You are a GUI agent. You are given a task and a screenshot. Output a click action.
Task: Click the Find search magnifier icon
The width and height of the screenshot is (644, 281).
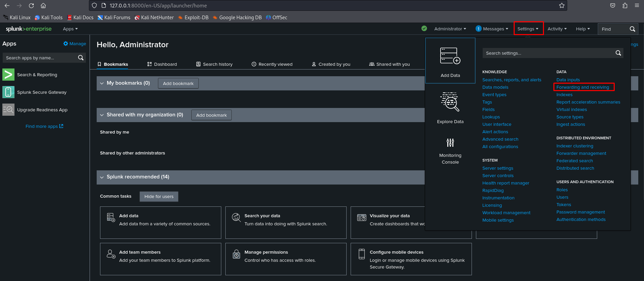point(633,29)
